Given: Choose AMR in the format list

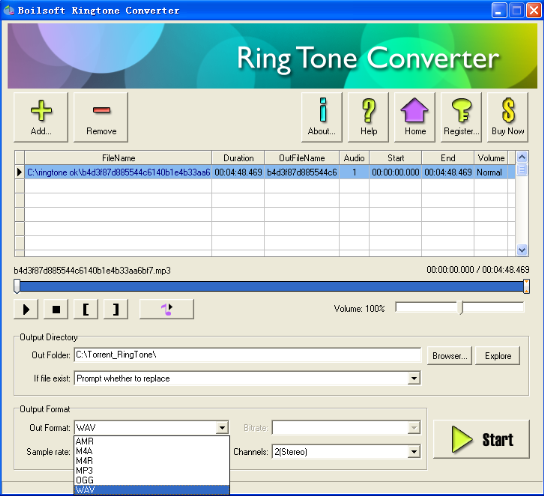Looking at the screenshot, I should pyautogui.click(x=152, y=441).
